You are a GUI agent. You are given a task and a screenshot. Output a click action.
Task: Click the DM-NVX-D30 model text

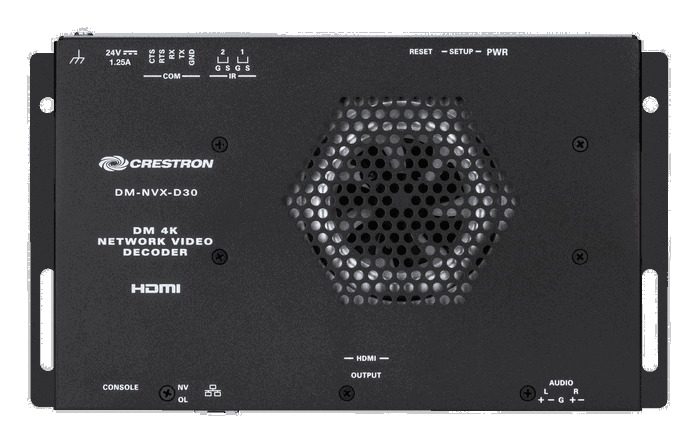[x=156, y=192]
